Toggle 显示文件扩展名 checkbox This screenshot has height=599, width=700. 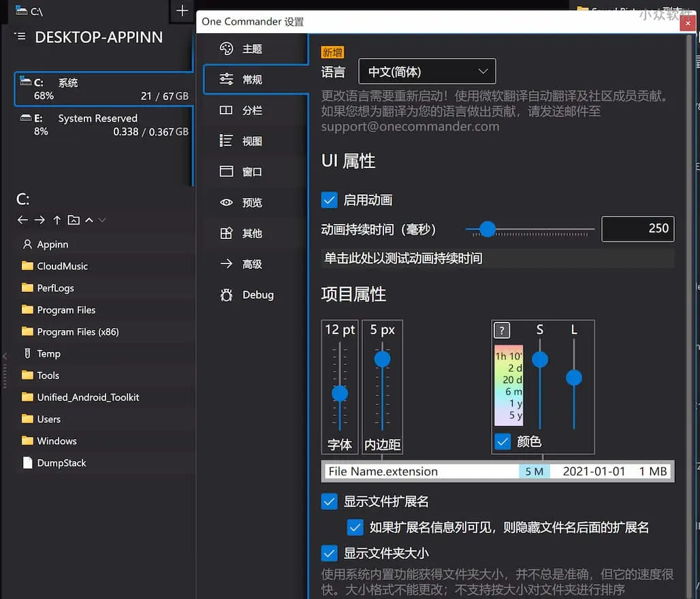click(329, 502)
